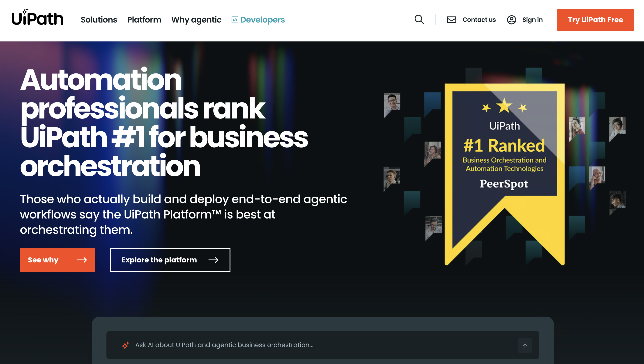Open the Platform menu
This screenshot has width=644, height=364.
coord(144,20)
